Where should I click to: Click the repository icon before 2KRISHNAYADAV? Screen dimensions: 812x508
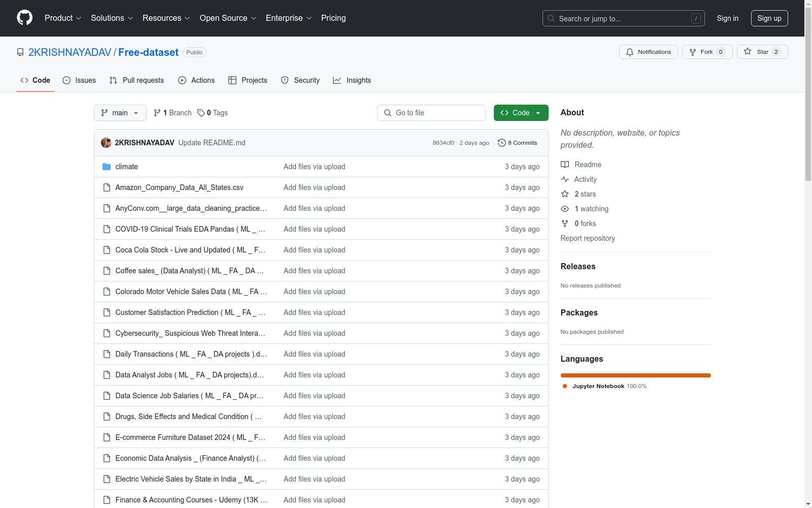pos(20,52)
